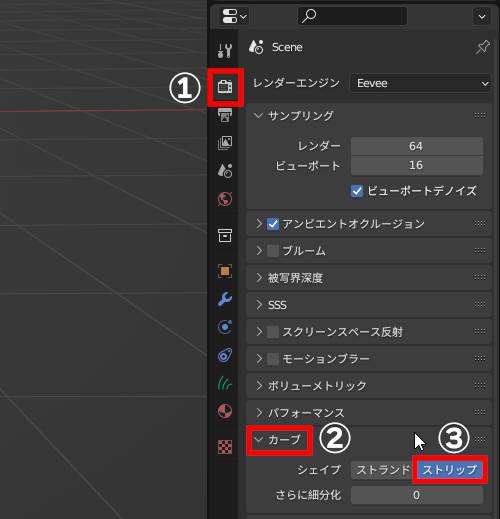Open the Object properties tab

coord(225,271)
